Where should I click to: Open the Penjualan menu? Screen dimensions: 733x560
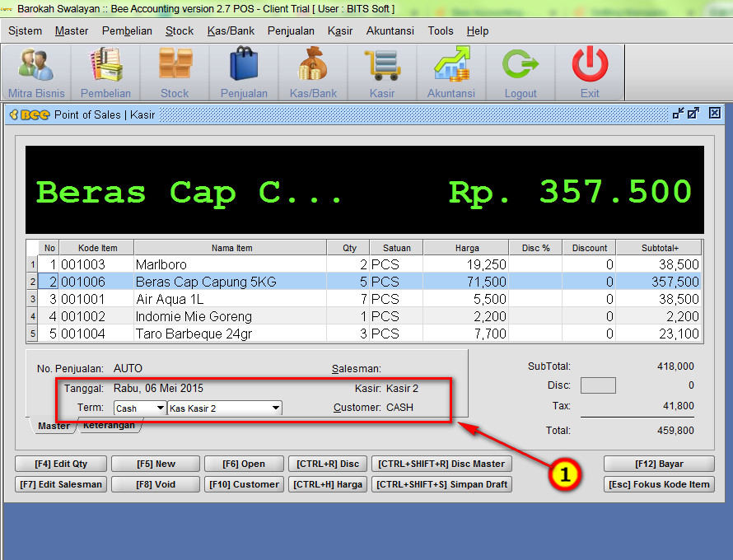click(x=291, y=30)
